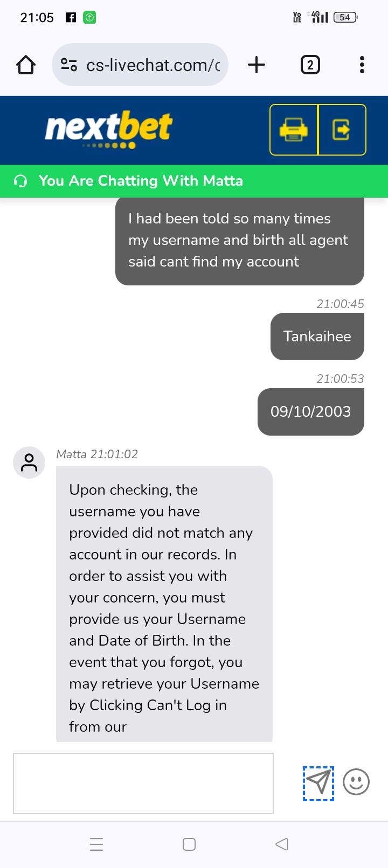Tap the 'You Are Chatting With Matta' banner
The image size is (388, 868).
141,181
